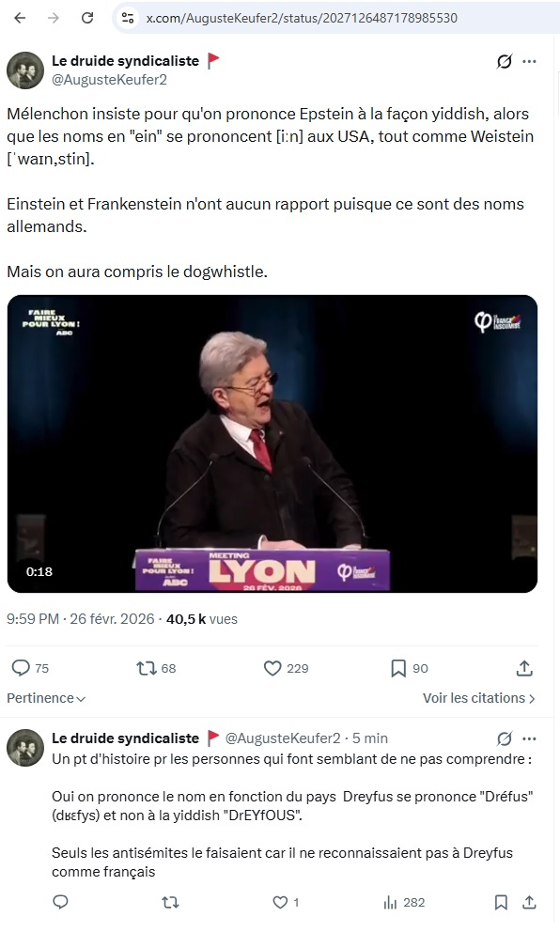
Task: Share the main post via share icon
Action: (524, 668)
